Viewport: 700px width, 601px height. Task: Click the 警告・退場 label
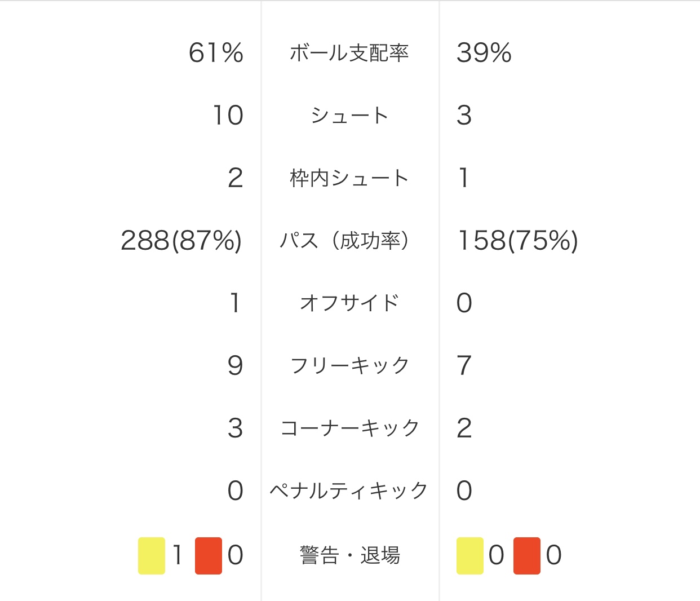[349, 555]
